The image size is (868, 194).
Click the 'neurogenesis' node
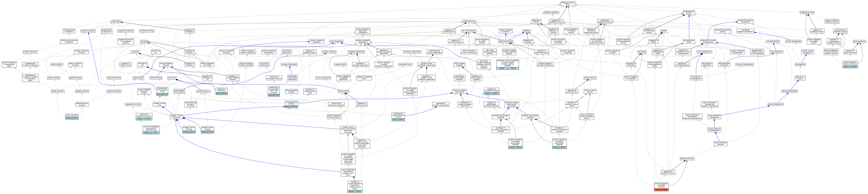tap(800, 65)
